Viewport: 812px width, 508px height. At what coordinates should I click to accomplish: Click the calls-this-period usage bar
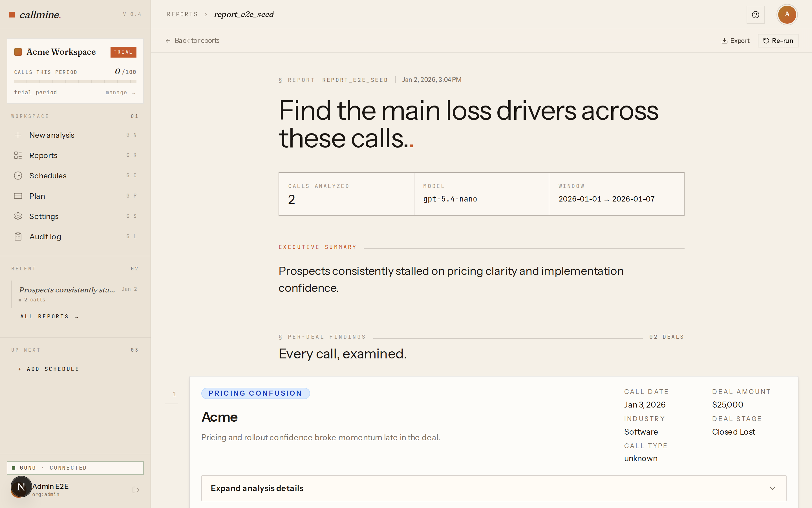point(75,81)
